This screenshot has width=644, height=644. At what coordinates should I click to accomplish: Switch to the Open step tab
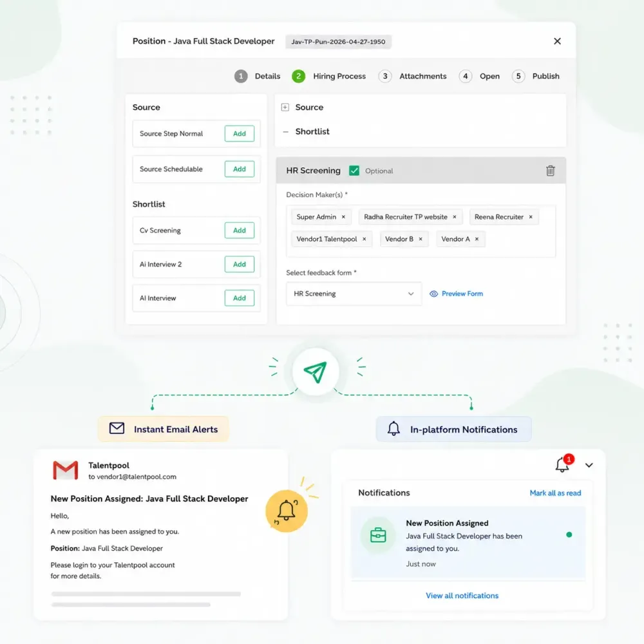[x=489, y=76]
